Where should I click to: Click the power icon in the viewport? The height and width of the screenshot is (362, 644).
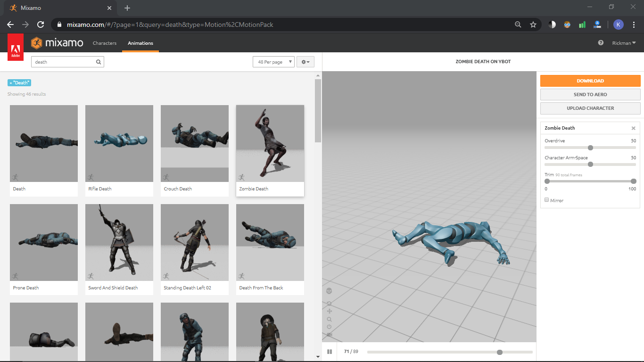coord(329,327)
